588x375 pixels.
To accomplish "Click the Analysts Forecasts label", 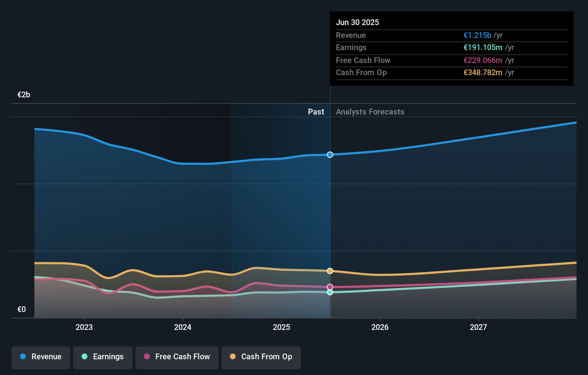I will (370, 112).
